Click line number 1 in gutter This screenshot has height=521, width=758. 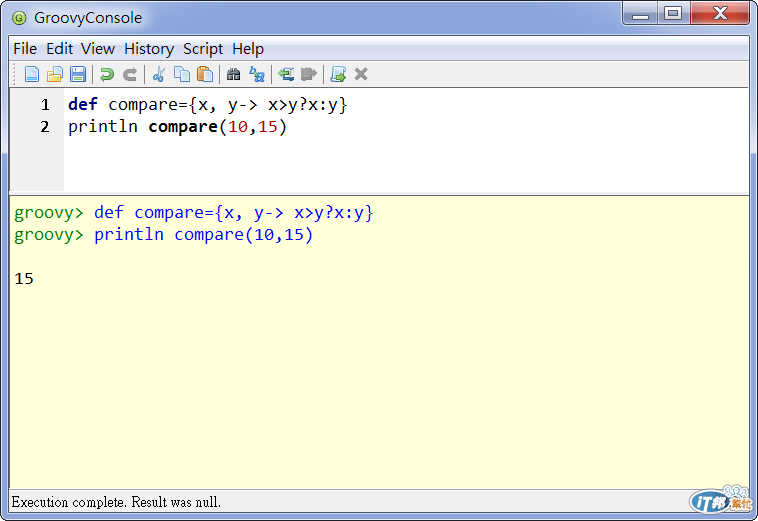(45, 104)
